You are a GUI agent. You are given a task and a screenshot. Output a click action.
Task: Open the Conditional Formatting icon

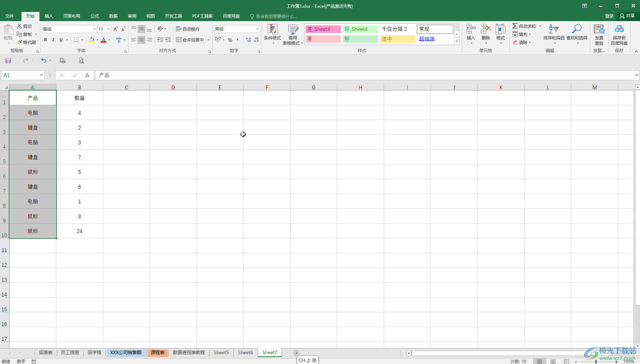click(272, 30)
